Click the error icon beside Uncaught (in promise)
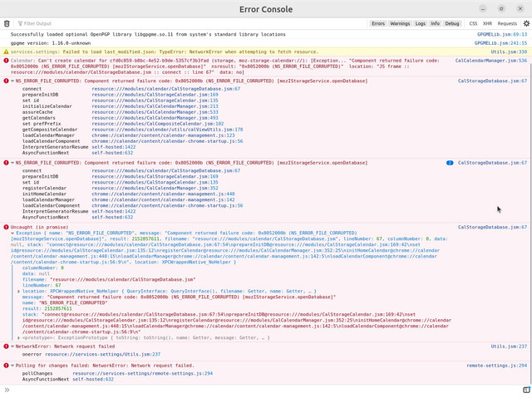Screen dimensions: 532x403 6,227
